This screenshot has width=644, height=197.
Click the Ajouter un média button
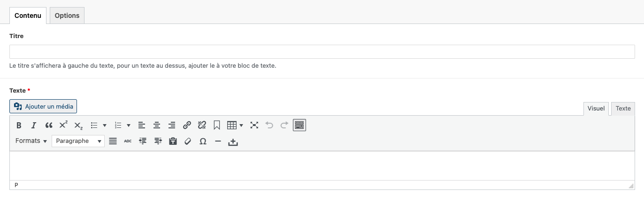[x=43, y=106]
